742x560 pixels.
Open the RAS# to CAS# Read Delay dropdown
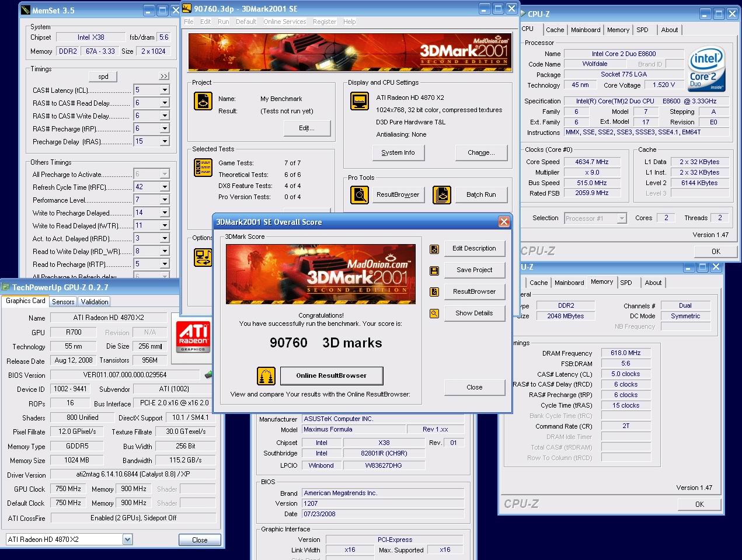point(165,103)
